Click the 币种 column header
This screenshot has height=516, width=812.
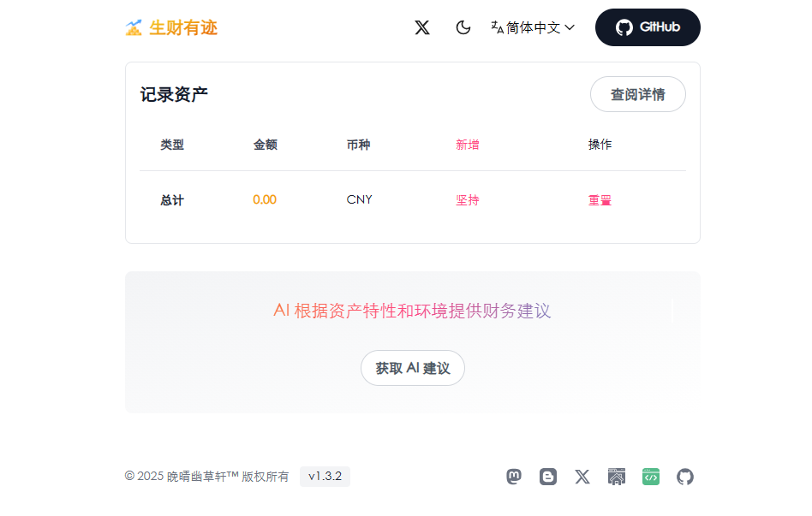(x=358, y=145)
